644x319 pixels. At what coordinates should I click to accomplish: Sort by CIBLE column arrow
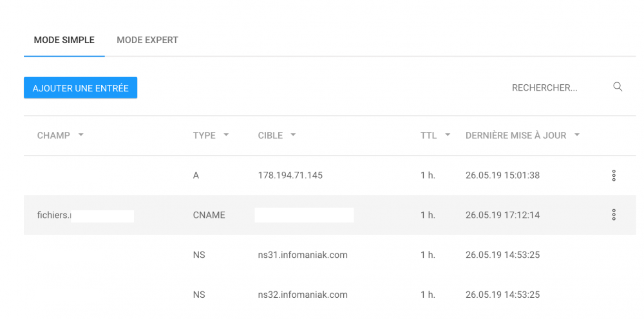click(293, 135)
